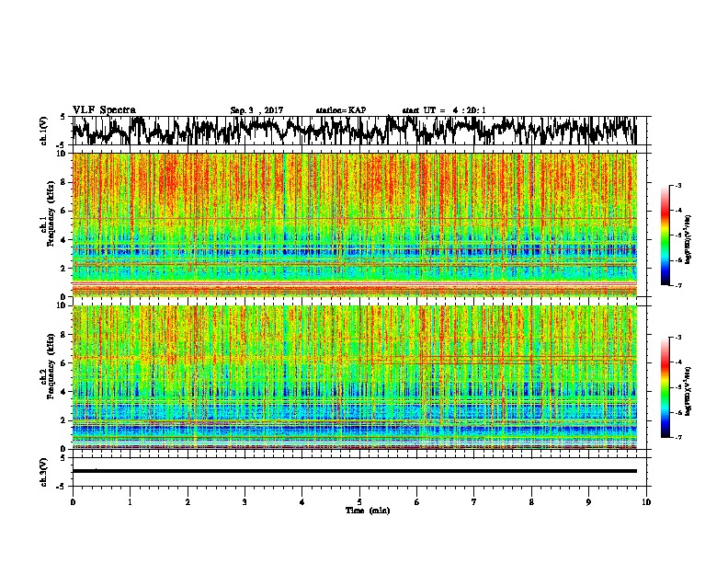Click time axis tick label "8"

click(531, 502)
